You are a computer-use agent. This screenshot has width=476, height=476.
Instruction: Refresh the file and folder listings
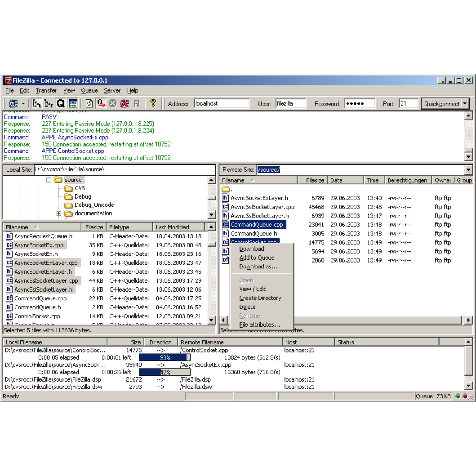click(x=89, y=103)
